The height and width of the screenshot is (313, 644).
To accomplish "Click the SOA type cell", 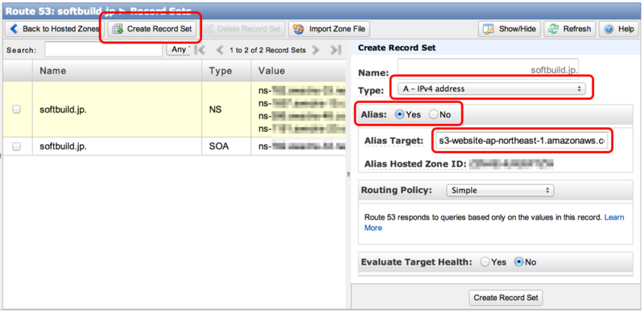I will 226,146.
